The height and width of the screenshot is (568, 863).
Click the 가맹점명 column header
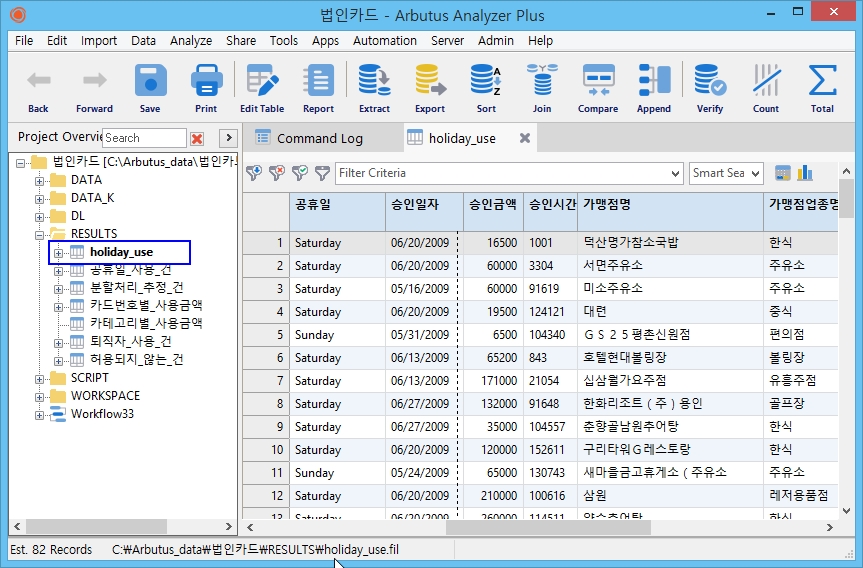(x=670, y=211)
